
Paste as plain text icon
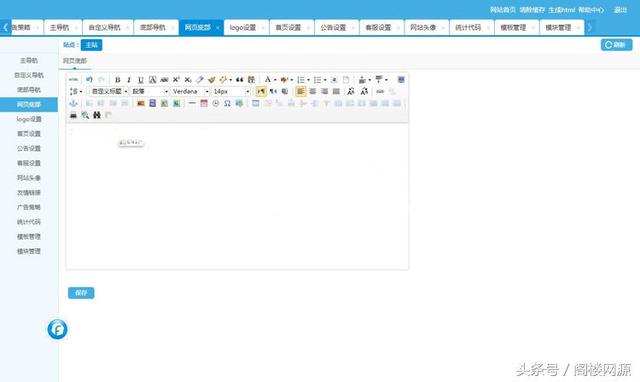251,80
